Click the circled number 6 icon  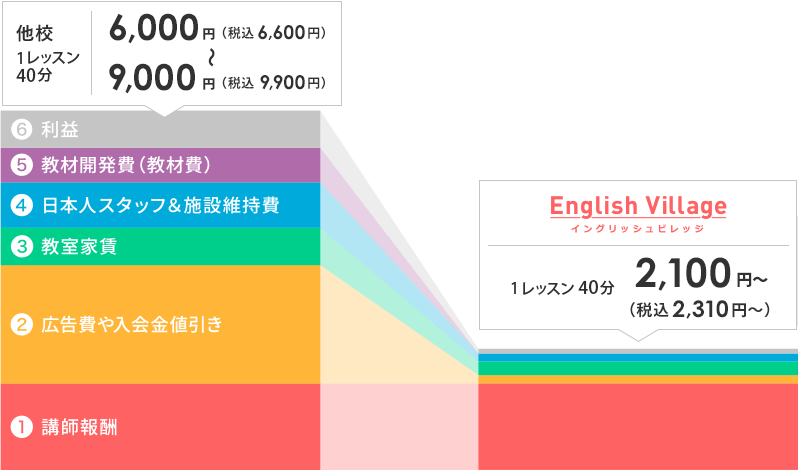(22, 129)
